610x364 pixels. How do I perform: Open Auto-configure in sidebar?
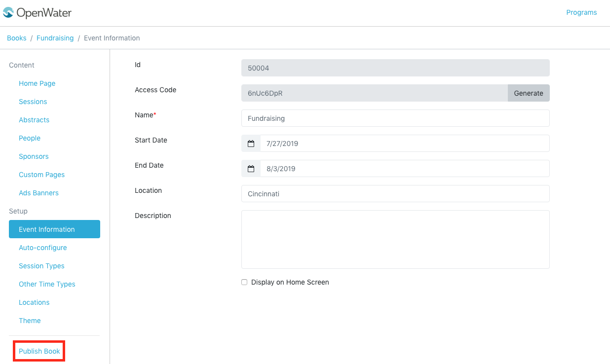(x=43, y=248)
